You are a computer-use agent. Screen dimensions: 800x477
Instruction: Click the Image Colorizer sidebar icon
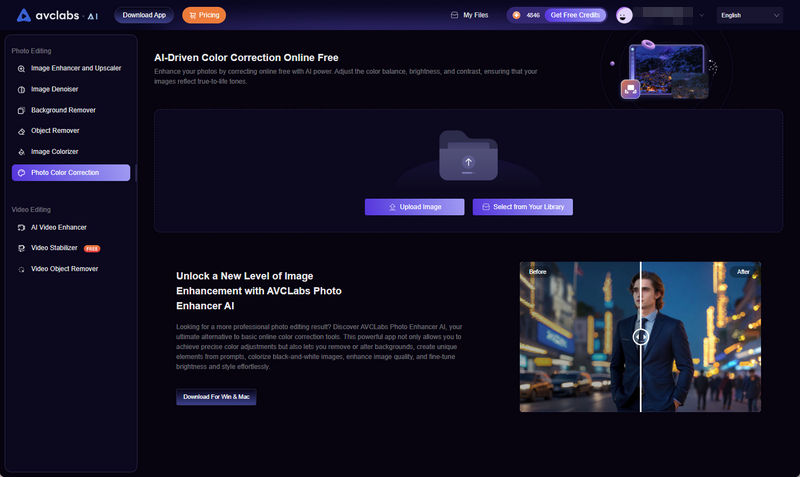[x=21, y=152]
